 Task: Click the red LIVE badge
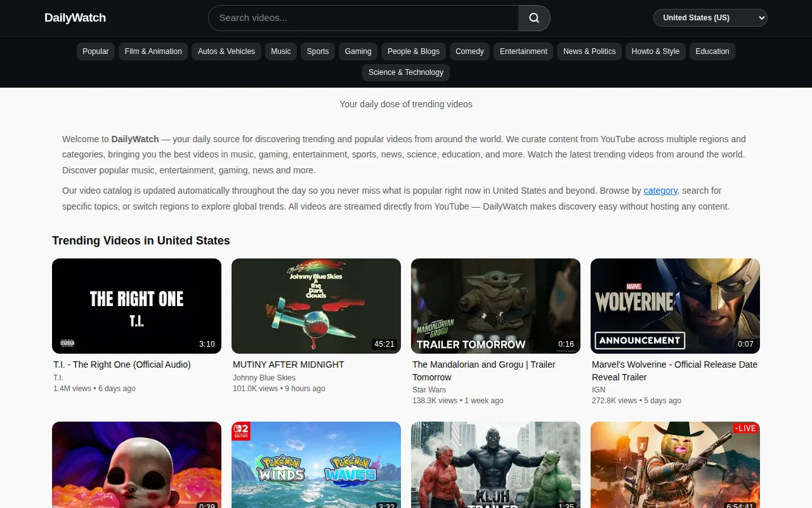click(x=745, y=428)
